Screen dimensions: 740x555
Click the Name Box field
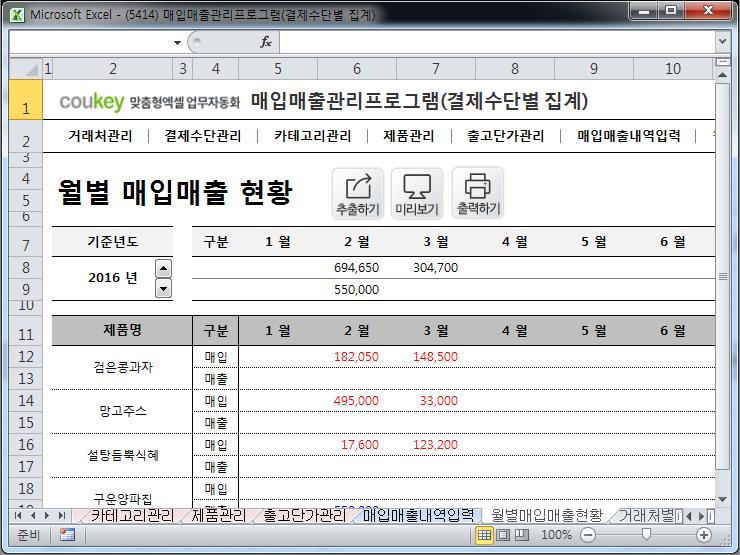pyautogui.click(x=91, y=42)
